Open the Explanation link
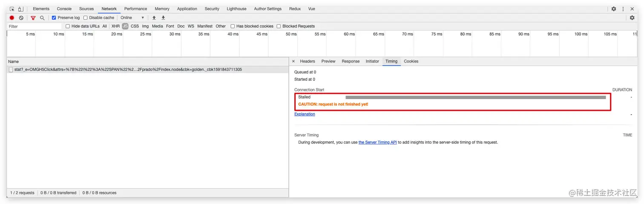 pos(305,114)
